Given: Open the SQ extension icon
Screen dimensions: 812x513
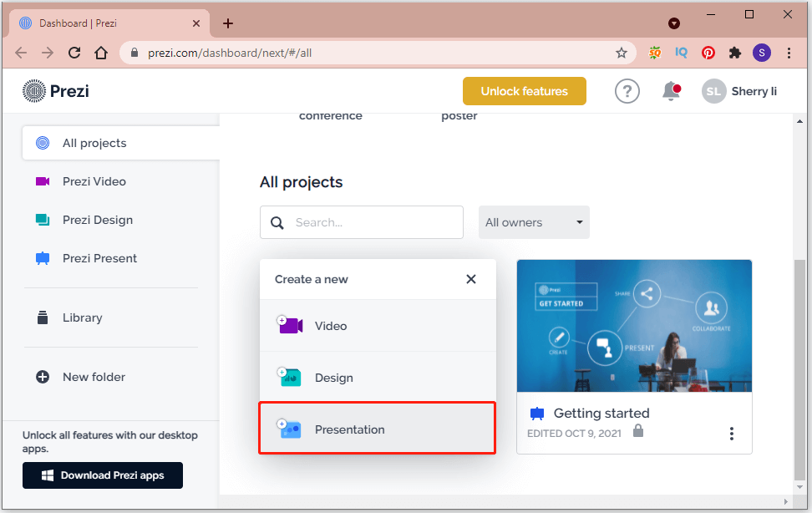Looking at the screenshot, I should [655, 53].
